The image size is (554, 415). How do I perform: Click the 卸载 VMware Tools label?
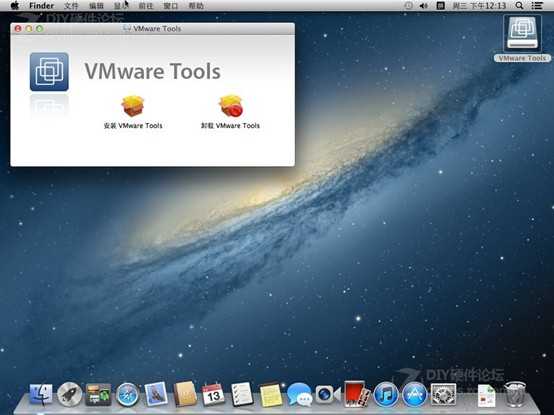click(x=230, y=125)
